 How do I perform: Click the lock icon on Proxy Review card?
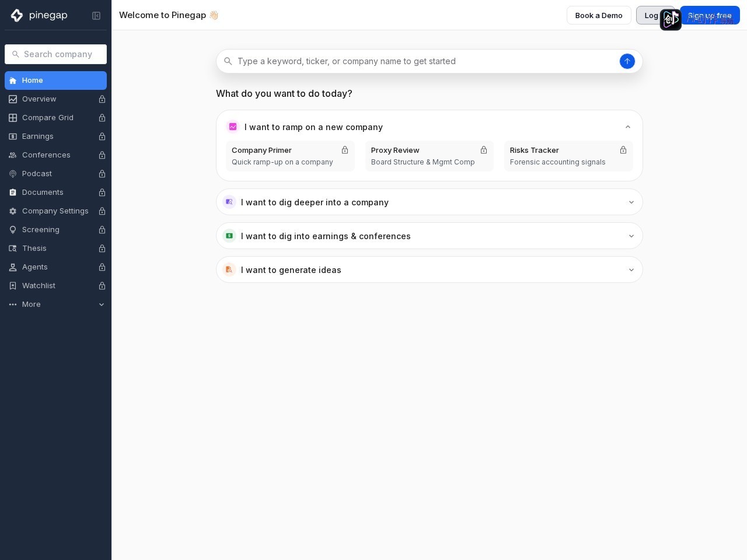tap(484, 150)
